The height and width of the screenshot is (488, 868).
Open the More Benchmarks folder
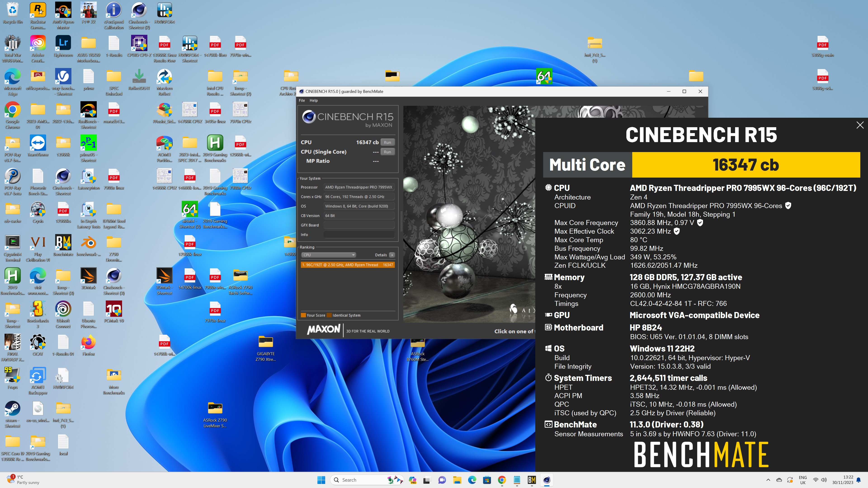pos(113,381)
